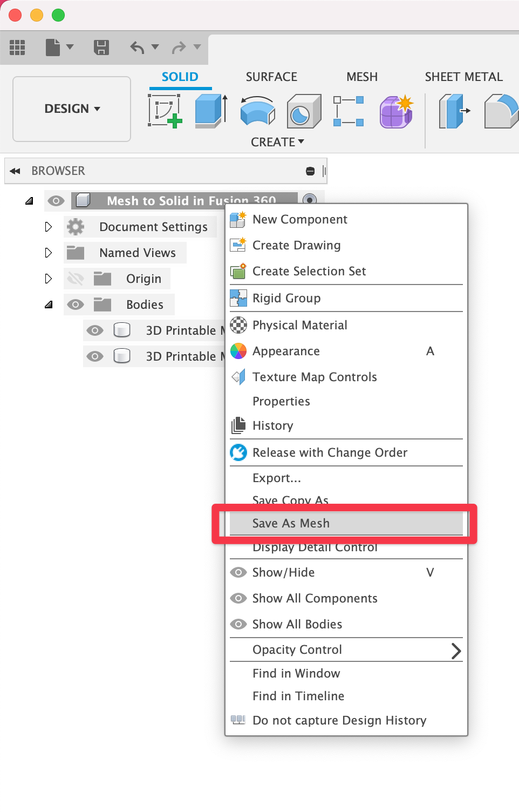Select the Fillet tool
Image resolution: width=519 pixels, height=812 pixels.
pos(501,111)
